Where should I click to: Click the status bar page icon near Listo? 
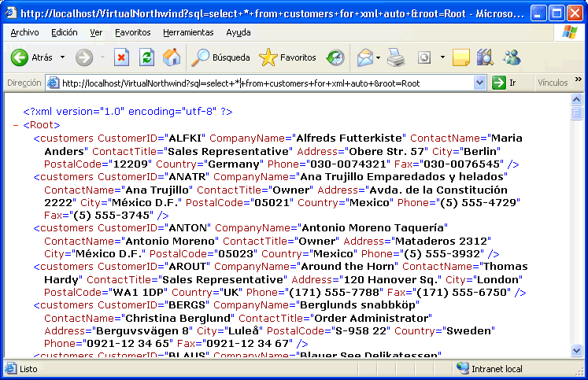pos(11,369)
